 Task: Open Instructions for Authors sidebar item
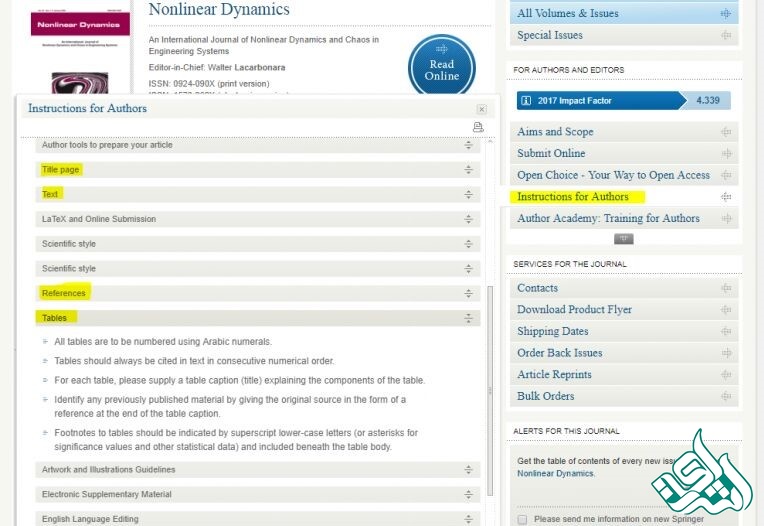pyautogui.click(x=573, y=197)
